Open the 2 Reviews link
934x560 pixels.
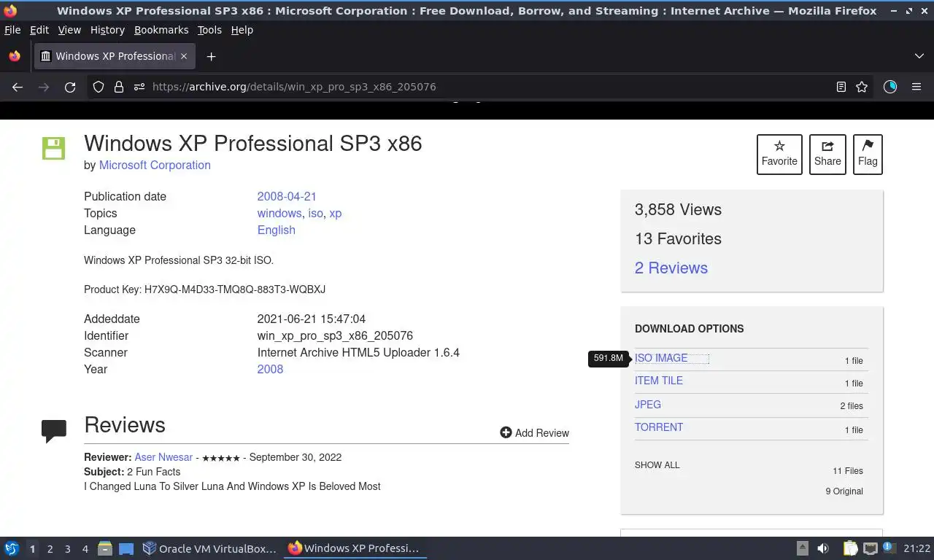(671, 268)
